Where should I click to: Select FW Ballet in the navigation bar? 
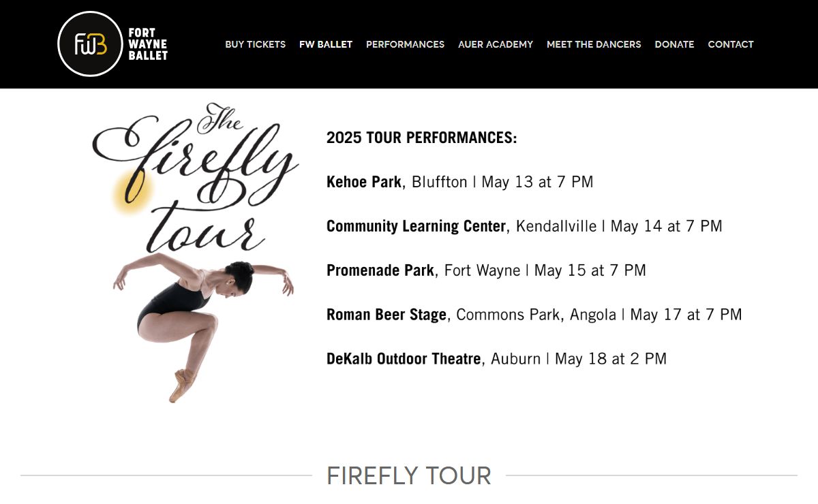pyautogui.click(x=326, y=44)
